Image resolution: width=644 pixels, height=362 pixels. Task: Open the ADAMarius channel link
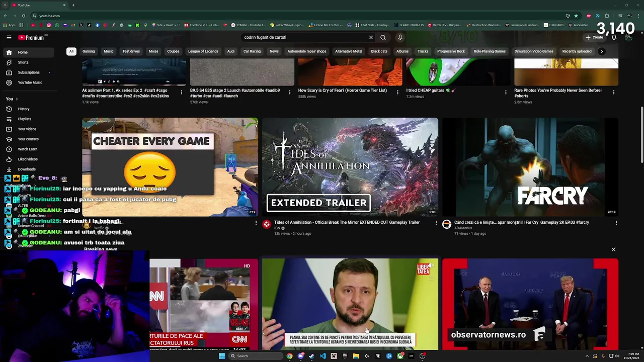coord(463,228)
